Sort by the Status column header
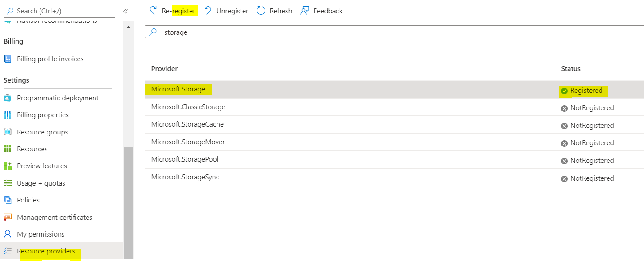 pyautogui.click(x=571, y=68)
